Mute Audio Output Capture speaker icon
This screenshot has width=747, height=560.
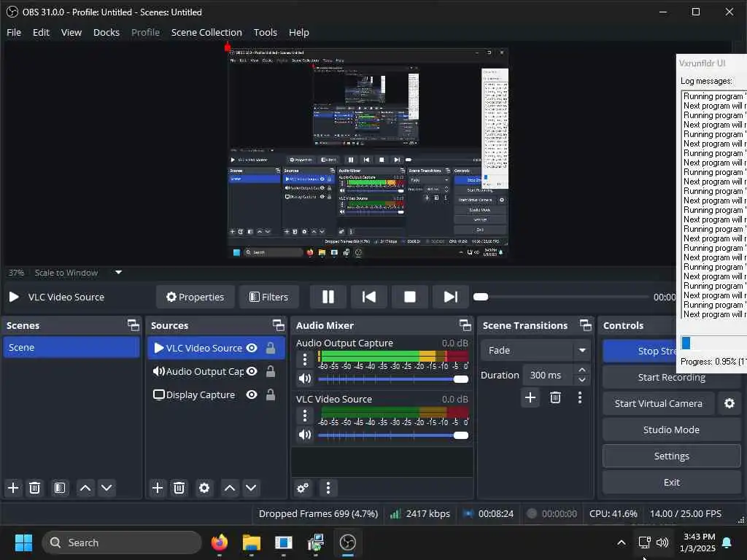click(305, 379)
